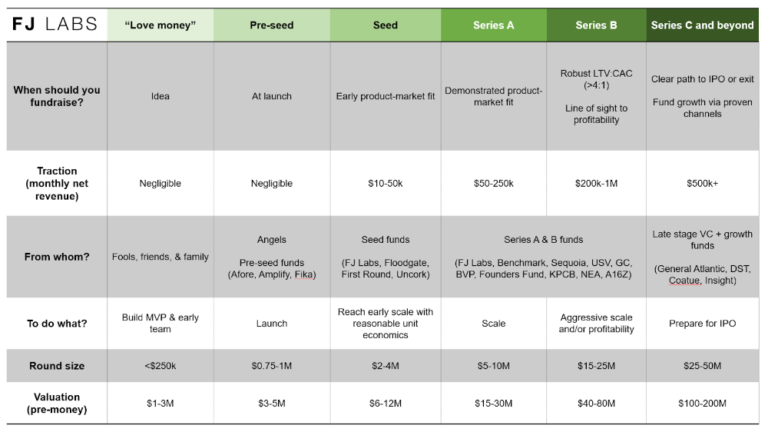768x432 pixels.
Task: Click the "Prepare for IPO" cell
Action: coord(702,323)
